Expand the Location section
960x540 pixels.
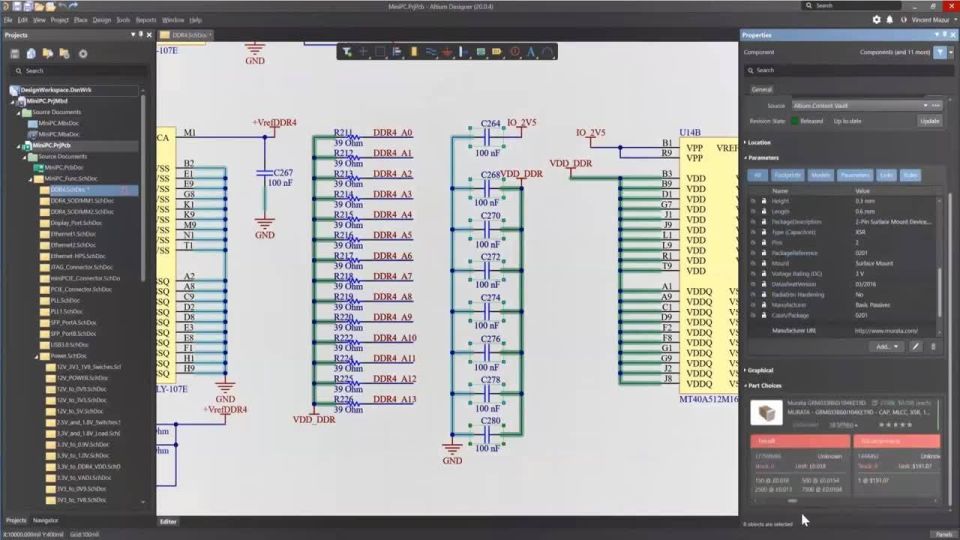coord(758,142)
